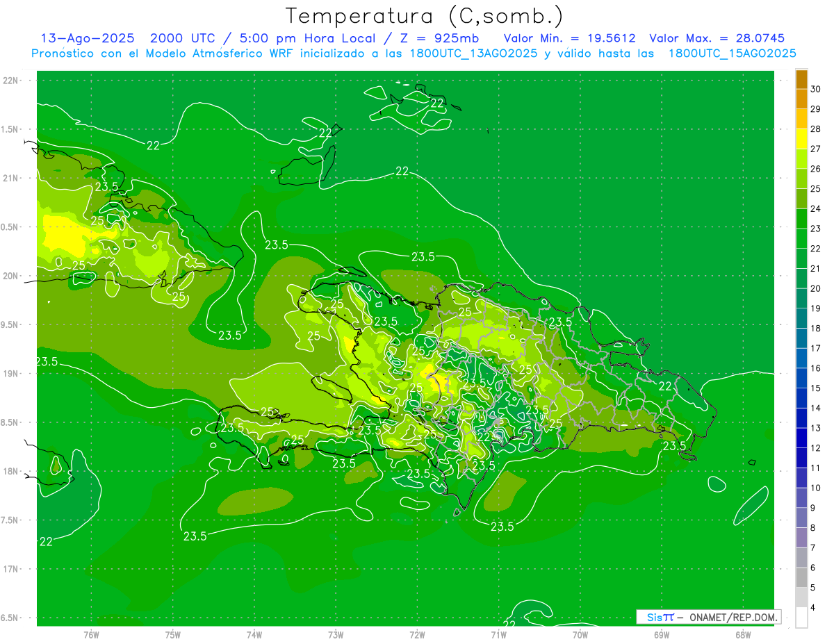Click the '68W' longitude axis label

coord(743,634)
